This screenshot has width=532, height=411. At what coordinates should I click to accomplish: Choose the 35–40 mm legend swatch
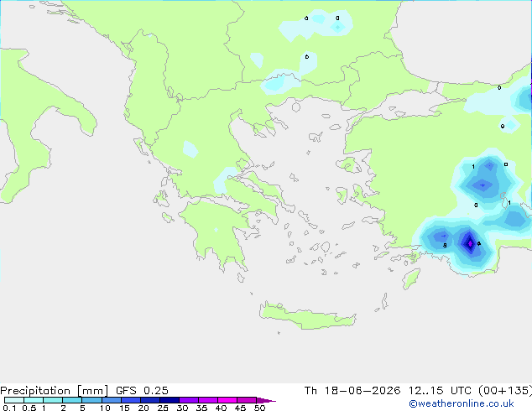coord(207,400)
